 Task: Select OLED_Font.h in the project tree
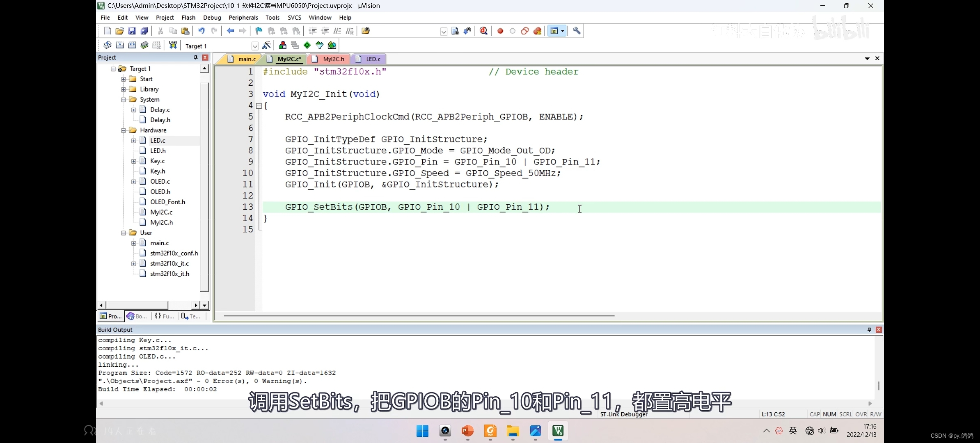coord(167,202)
